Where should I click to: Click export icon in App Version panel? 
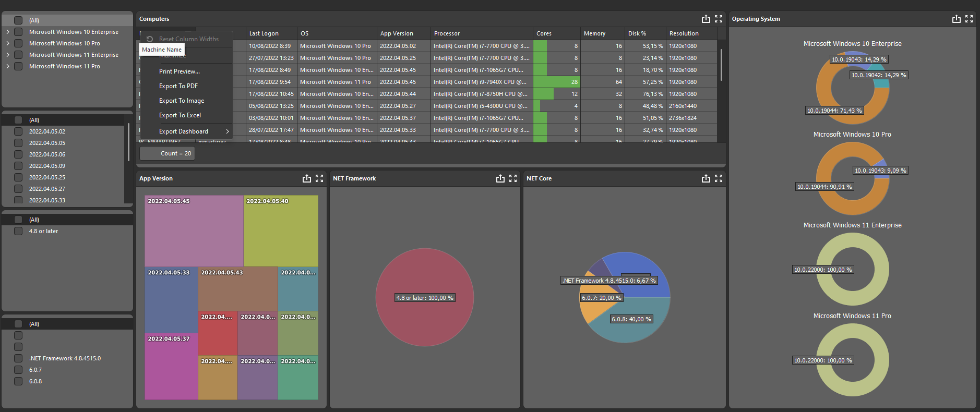coord(306,178)
